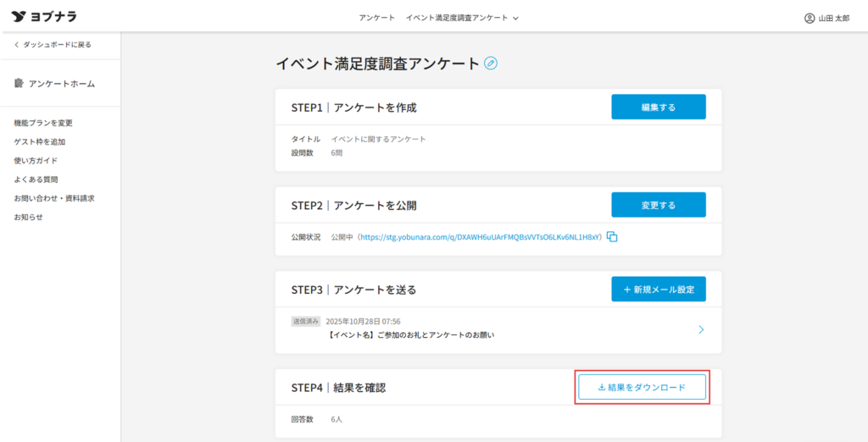Viewport: 868px width, 442px height.
Task: Click the user avatar icon for 山田 太郎
Action: (x=810, y=18)
